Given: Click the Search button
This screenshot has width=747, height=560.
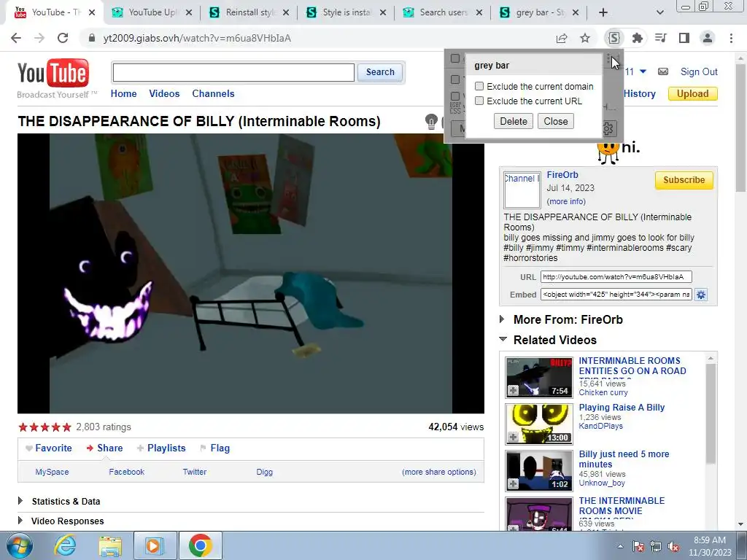Looking at the screenshot, I should [x=379, y=72].
